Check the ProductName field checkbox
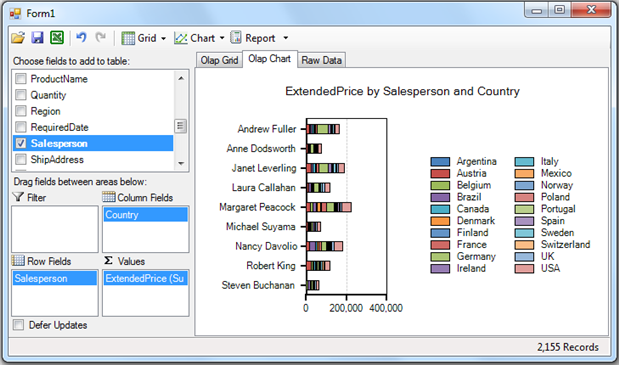Screen dimensions: 619x365 [21, 79]
